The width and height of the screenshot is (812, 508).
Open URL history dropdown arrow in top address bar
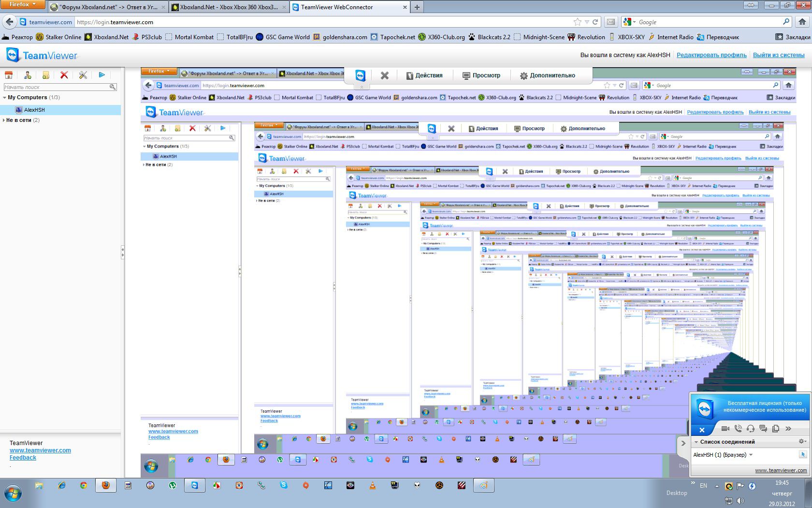tap(587, 22)
